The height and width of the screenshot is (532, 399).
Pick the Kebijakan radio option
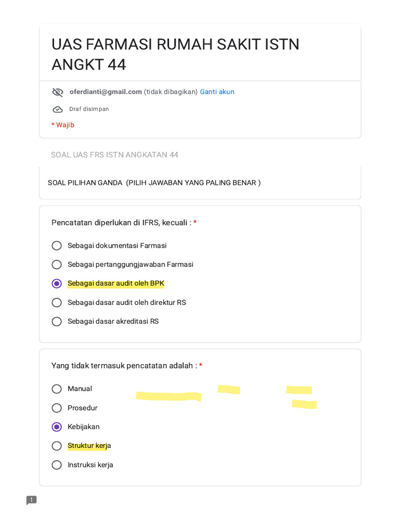57,427
